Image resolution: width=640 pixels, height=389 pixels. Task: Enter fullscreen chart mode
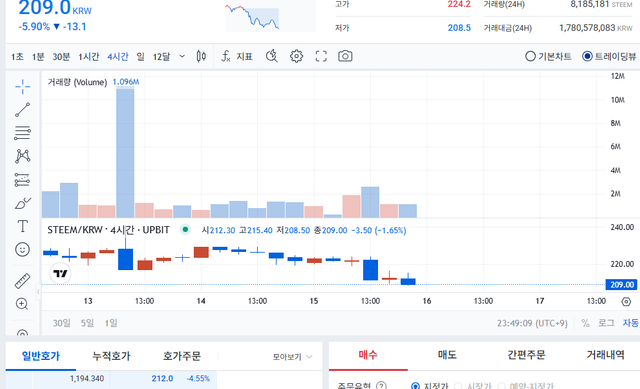pos(321,56)
